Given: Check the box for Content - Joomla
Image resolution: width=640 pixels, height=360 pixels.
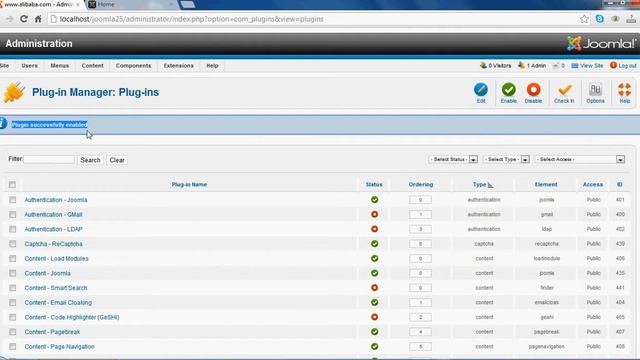Looking at the screenshot, I should (x=13, y=273).
